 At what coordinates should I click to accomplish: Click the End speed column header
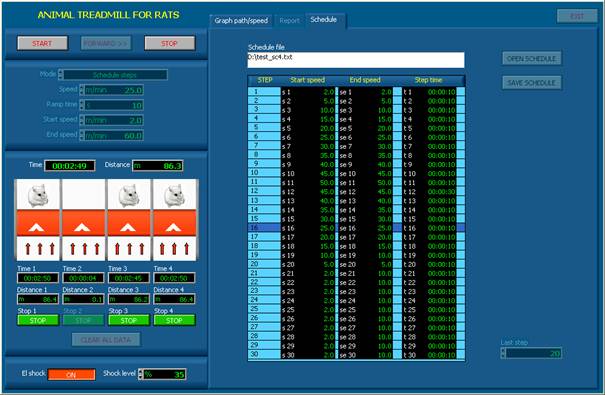tap(365, 80)
